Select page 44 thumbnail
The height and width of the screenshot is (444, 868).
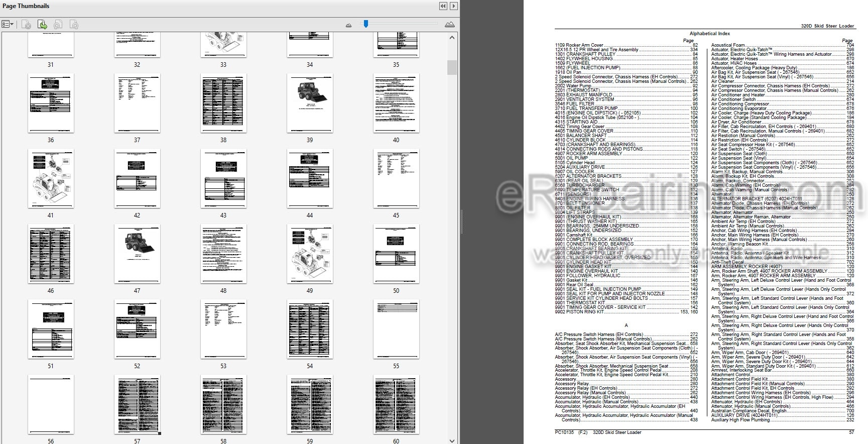pos(310,178)
